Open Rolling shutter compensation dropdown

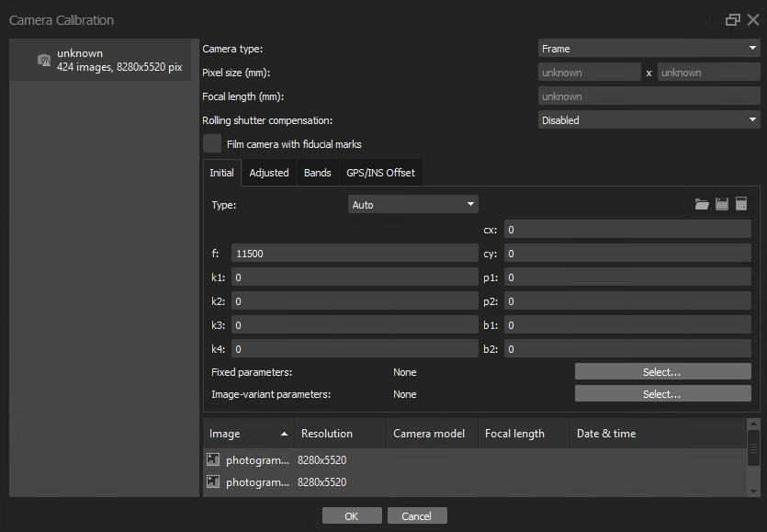coord(648,120)
